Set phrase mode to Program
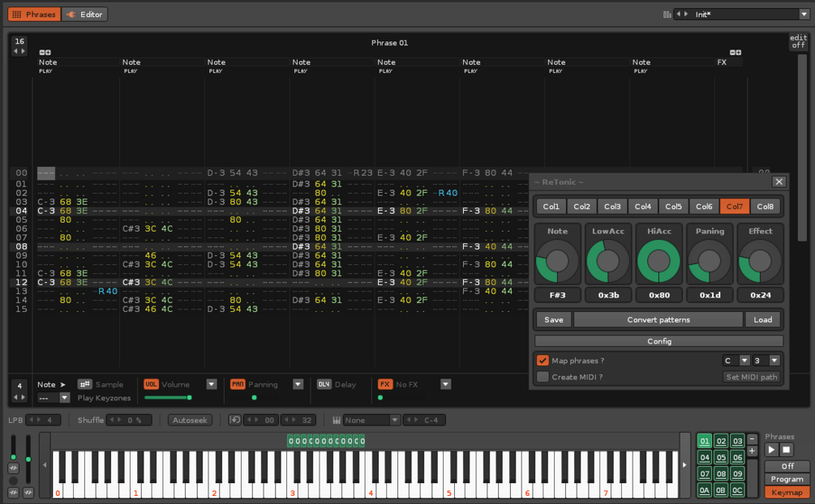The width and height of the screenshot is (815, 504). (787, 479)
